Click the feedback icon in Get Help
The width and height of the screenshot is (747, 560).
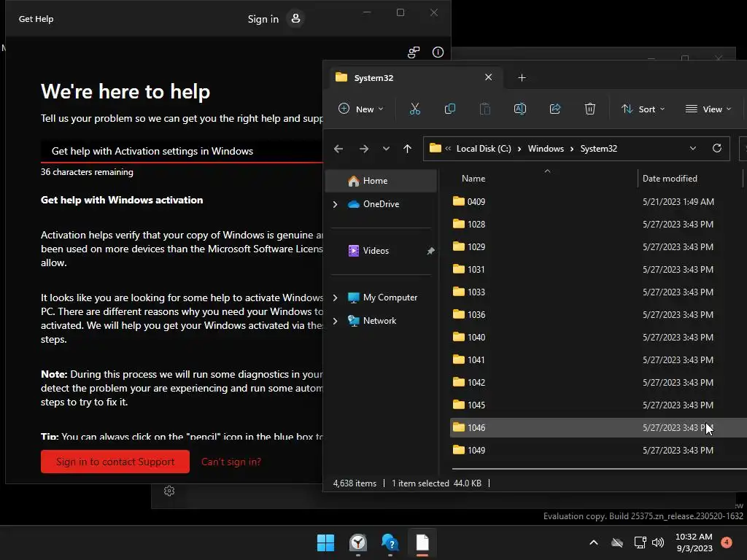(414, 52)
